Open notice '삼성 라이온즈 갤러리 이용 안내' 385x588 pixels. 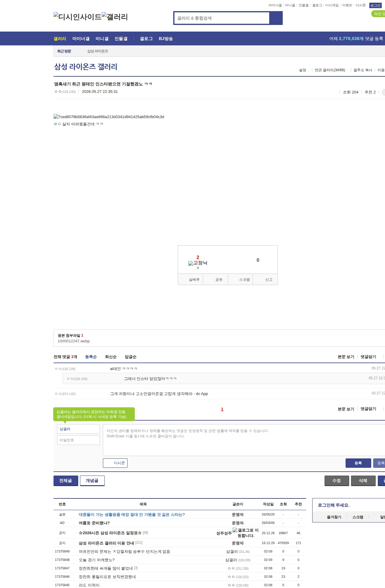[106, 543]
